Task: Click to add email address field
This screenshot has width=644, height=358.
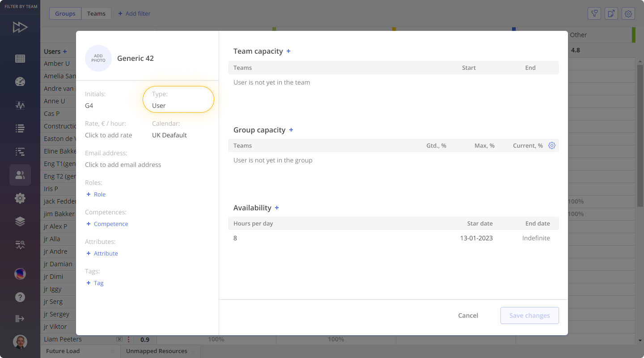Action: click(123, 165)
